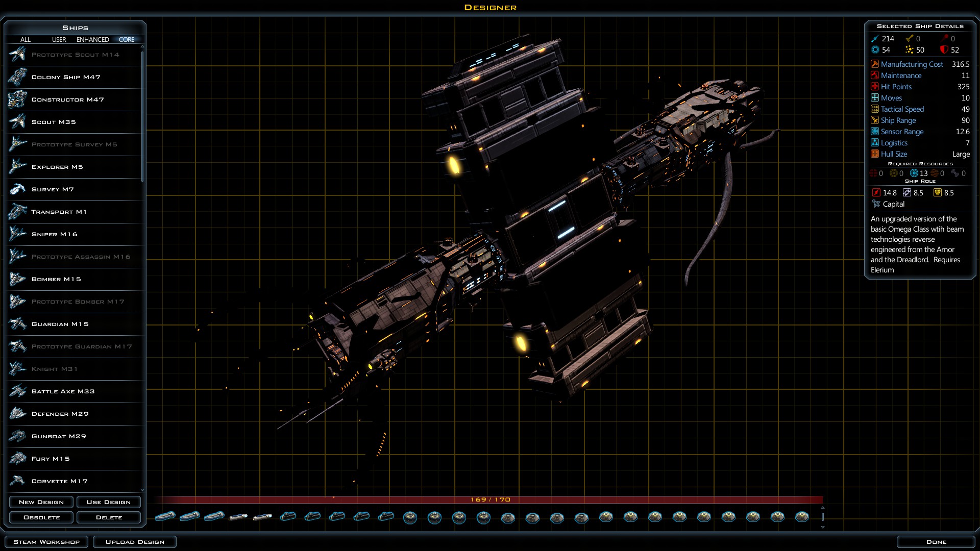
Task: Click the ships list scrollbar down arrow
Action: [x=142, y=490]
